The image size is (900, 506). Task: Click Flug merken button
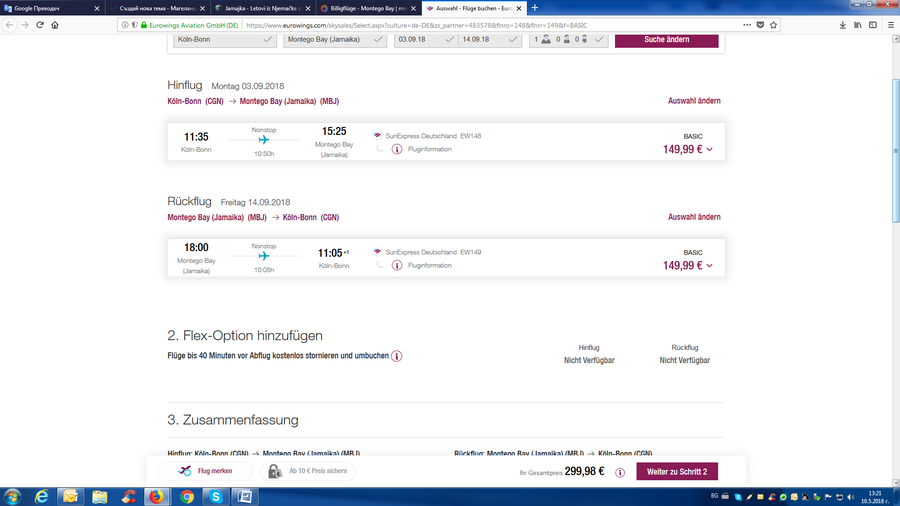pos(205,471)
